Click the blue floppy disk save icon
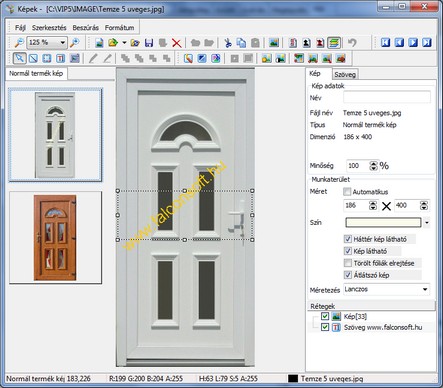Viewport: 443px width, 388px height. [x=149, y=43]
